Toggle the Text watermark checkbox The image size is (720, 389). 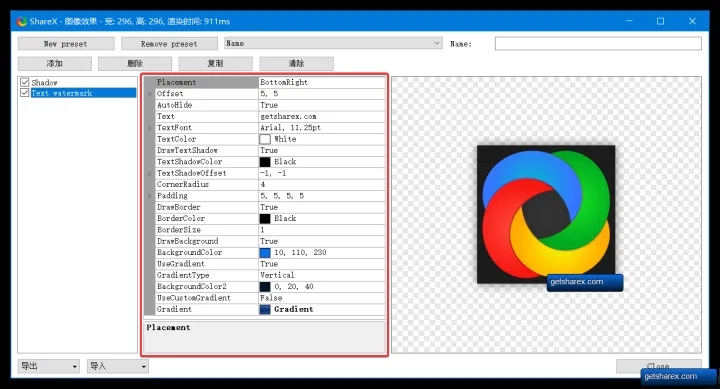coord(25,93)
